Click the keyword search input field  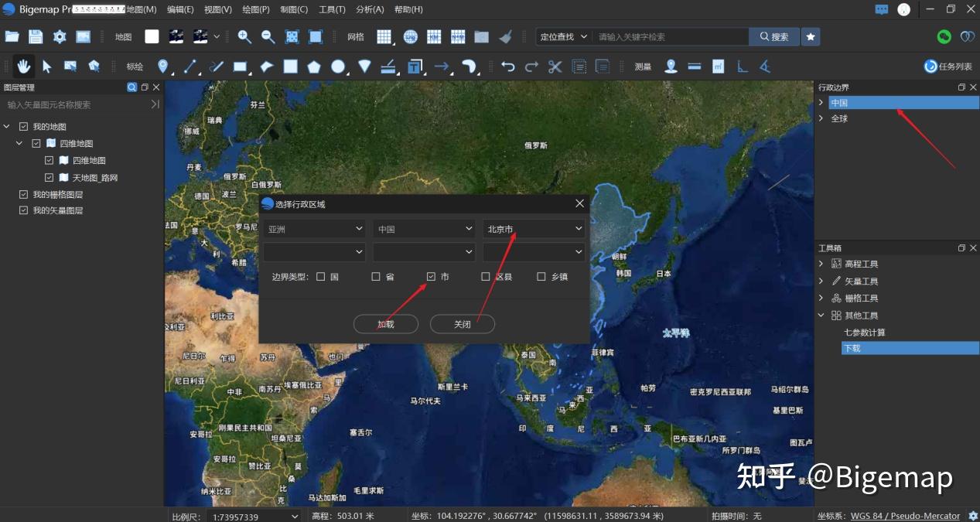[x=670, y=36]
